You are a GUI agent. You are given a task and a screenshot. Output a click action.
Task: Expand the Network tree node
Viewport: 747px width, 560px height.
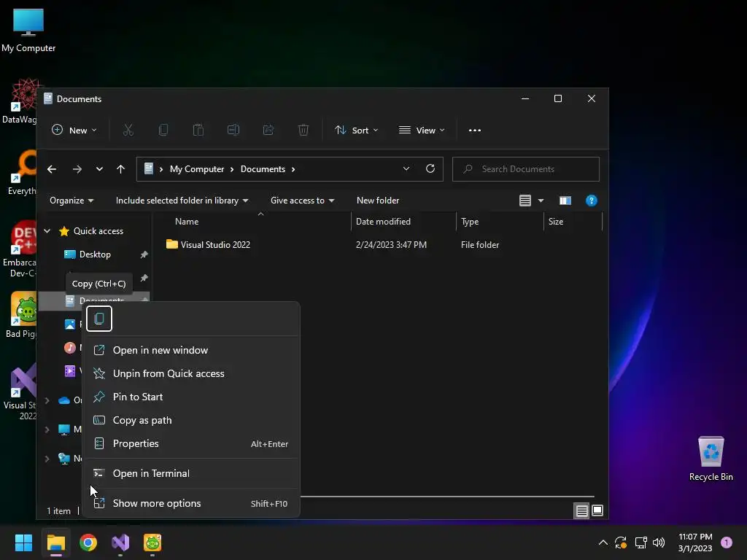[x=47, y=459]
